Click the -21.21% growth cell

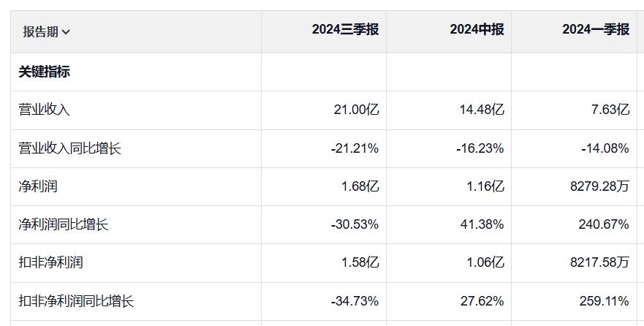click(355, 148)
